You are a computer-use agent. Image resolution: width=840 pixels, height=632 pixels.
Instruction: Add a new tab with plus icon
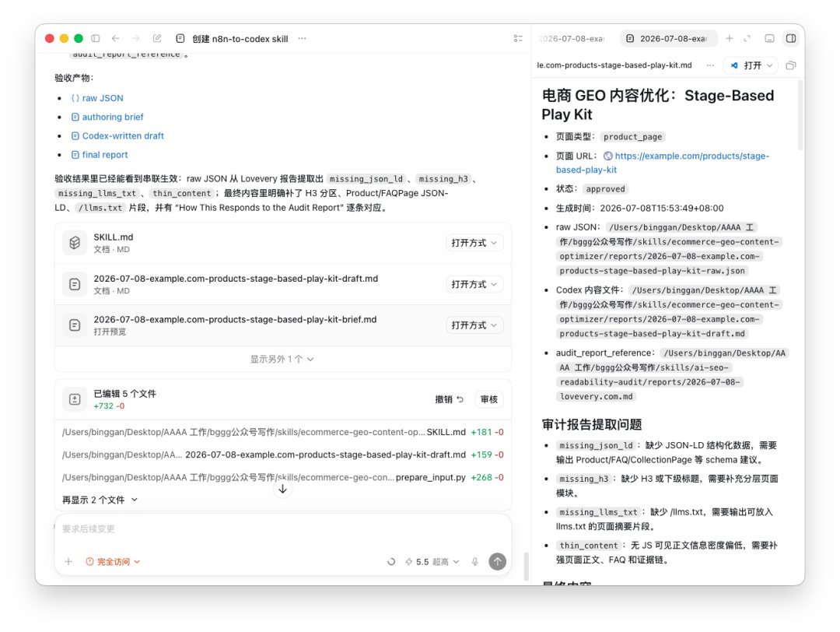click(x=729, y=39)
